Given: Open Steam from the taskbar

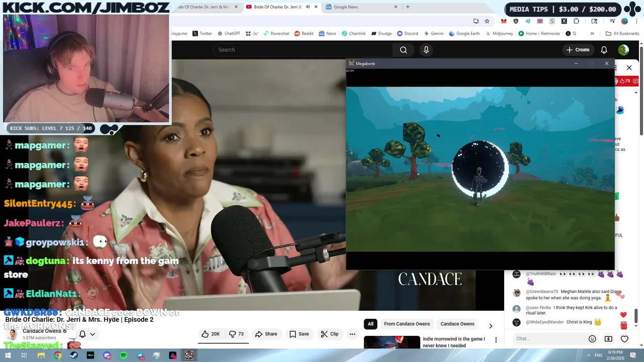Looking at the screenshot, I should pos(74,355).
